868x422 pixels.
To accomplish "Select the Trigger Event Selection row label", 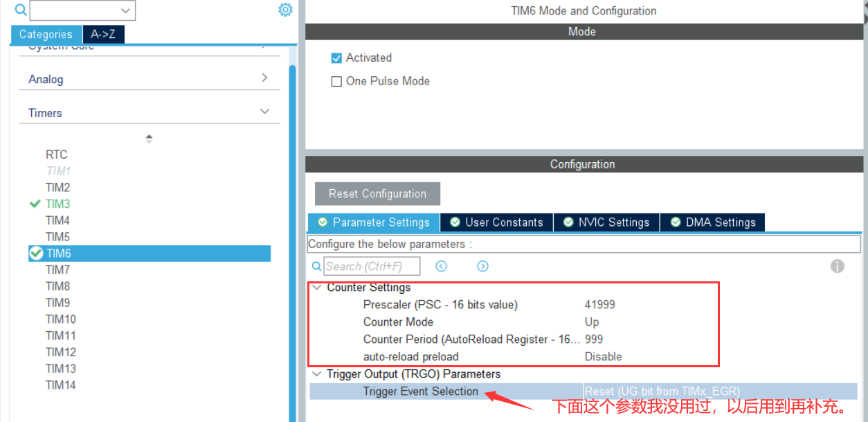I will [420, 392].
